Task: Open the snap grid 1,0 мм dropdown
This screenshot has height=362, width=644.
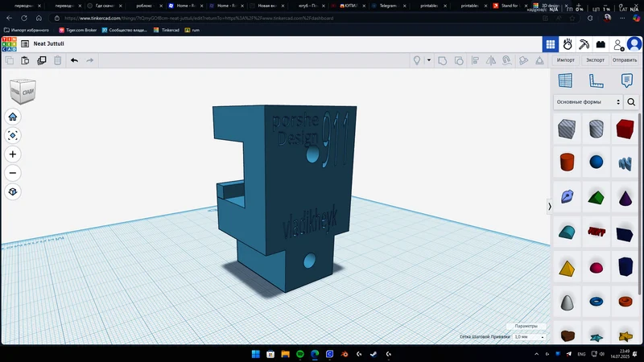Action: (530, 337)
